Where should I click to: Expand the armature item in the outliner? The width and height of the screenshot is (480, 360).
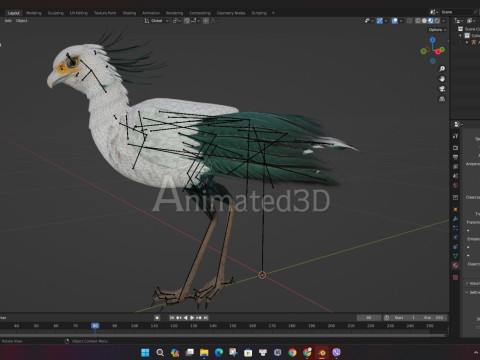[x=467, y=42]
